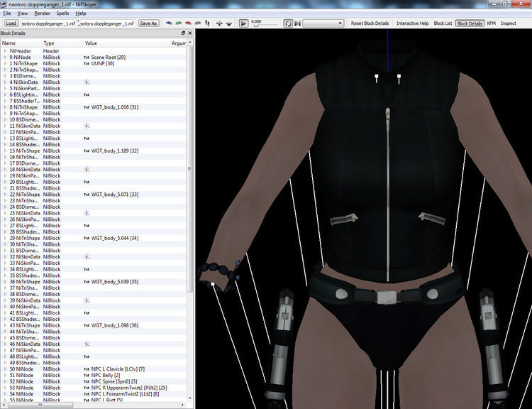Click the Name column header
532x409 pixels.
[x=21, y=43]
